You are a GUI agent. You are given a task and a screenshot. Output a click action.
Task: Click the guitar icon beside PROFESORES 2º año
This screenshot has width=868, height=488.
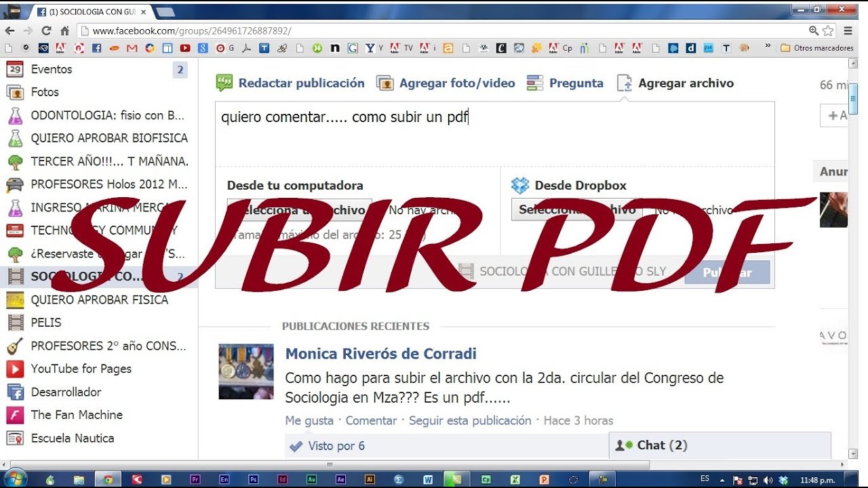click(x=15, y=346)
